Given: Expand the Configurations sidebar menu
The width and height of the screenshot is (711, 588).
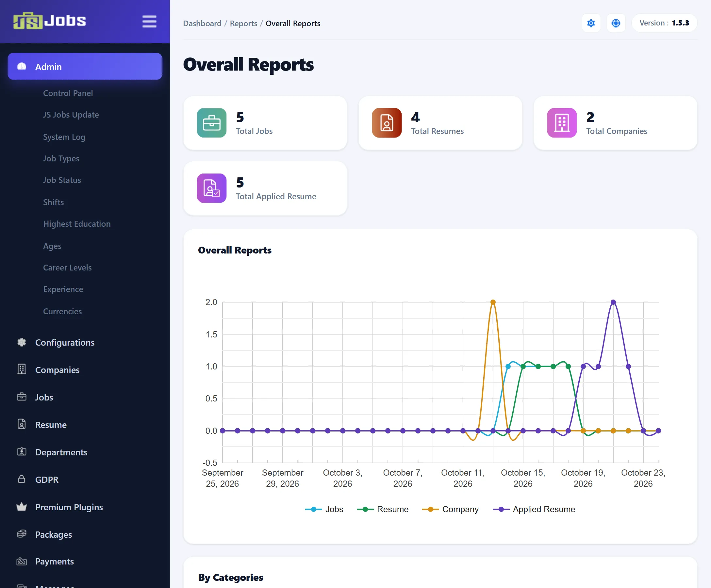Looking at the screenshot, I should pyautogui.click(x=85, y=342).
